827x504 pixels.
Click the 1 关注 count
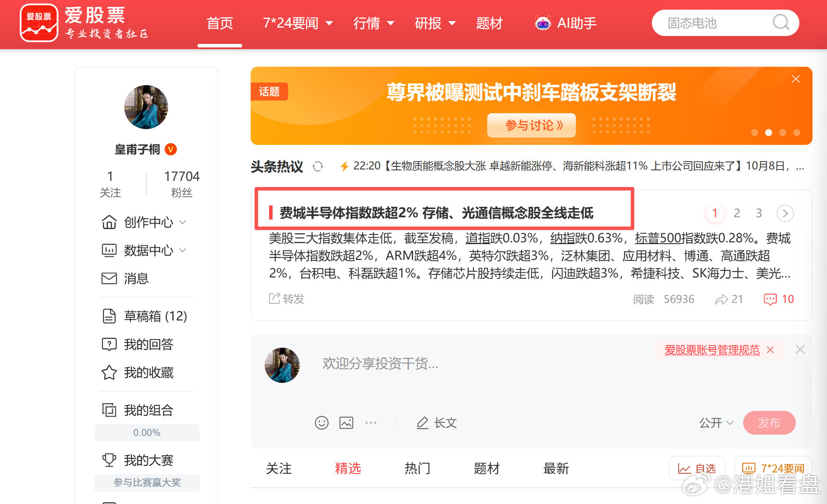(x=110, y=184)
